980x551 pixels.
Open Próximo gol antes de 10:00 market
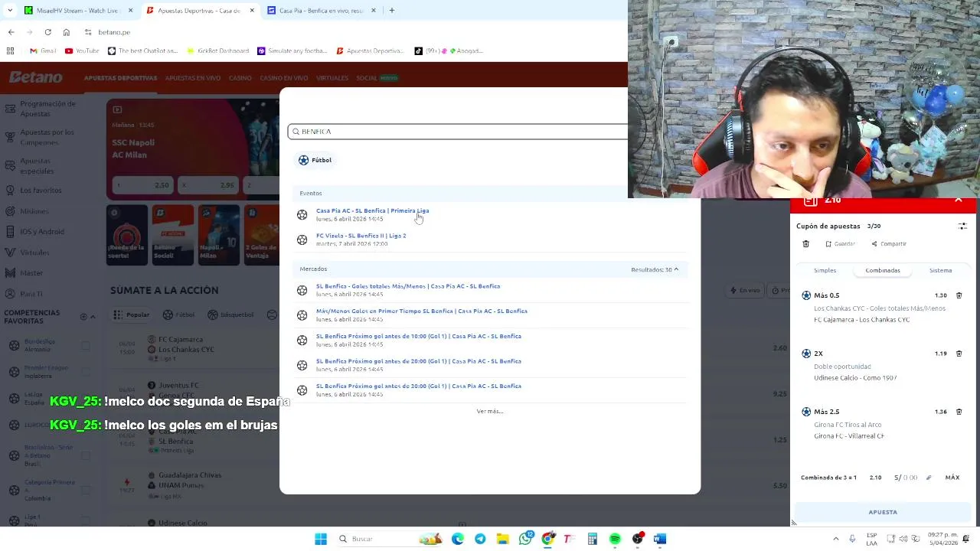(x=418, y=336)
